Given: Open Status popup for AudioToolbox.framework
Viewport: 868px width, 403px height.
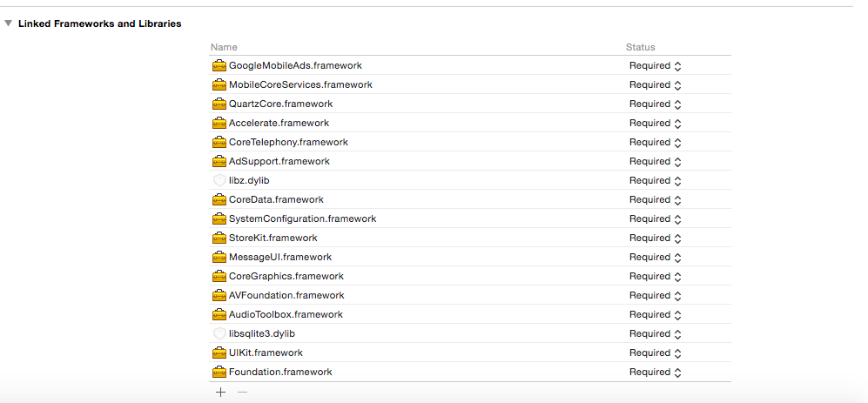Looking at the screenshot, I should 656,314.
